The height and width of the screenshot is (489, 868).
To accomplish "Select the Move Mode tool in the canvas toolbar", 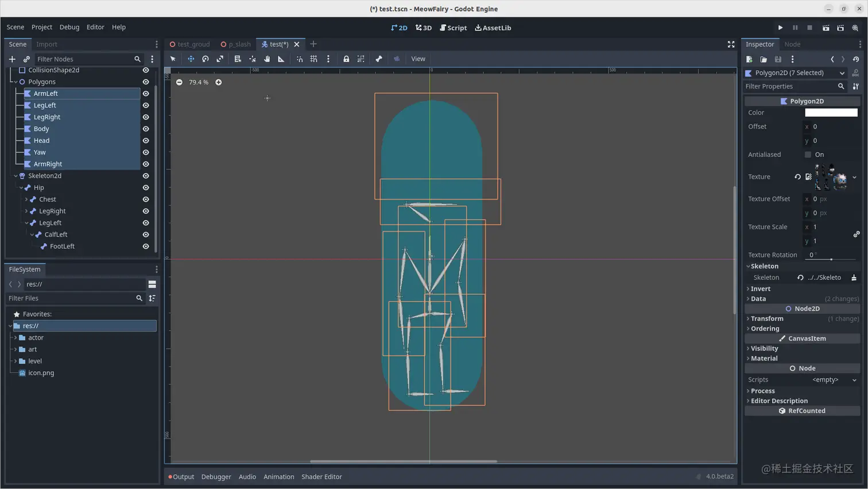I will coord(191,59).
